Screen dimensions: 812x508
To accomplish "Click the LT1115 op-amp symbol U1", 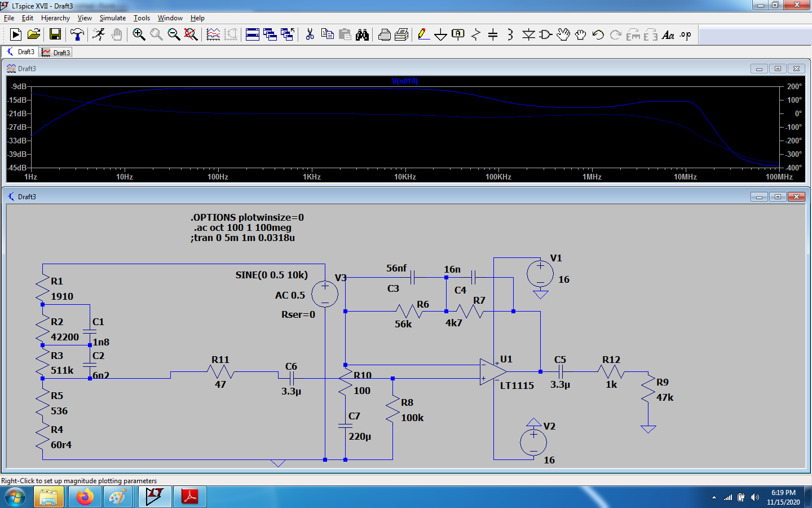I will [x=493, y=372].
